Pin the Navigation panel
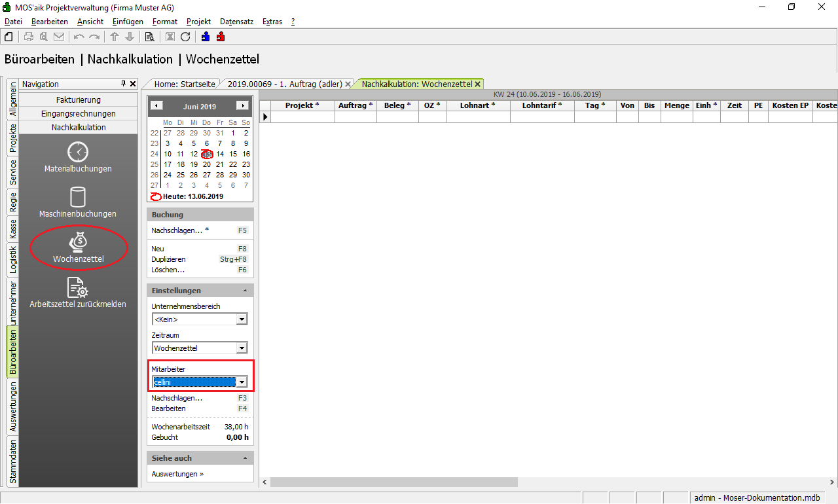Image resolution: width=838 pixels, height=504 pixels. [x=123, y=84]
